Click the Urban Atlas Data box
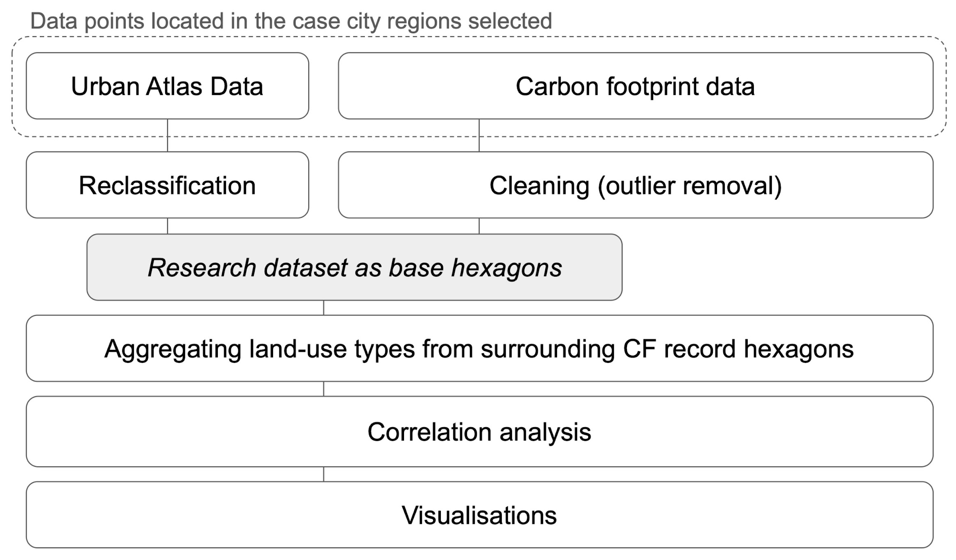956x560 pixels. click(167, 86)
